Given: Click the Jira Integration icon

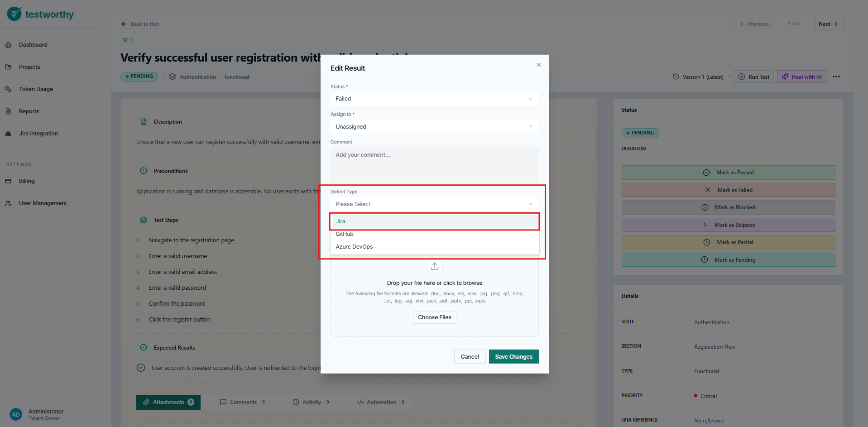Looking at the screenshot, I should 8,134.
